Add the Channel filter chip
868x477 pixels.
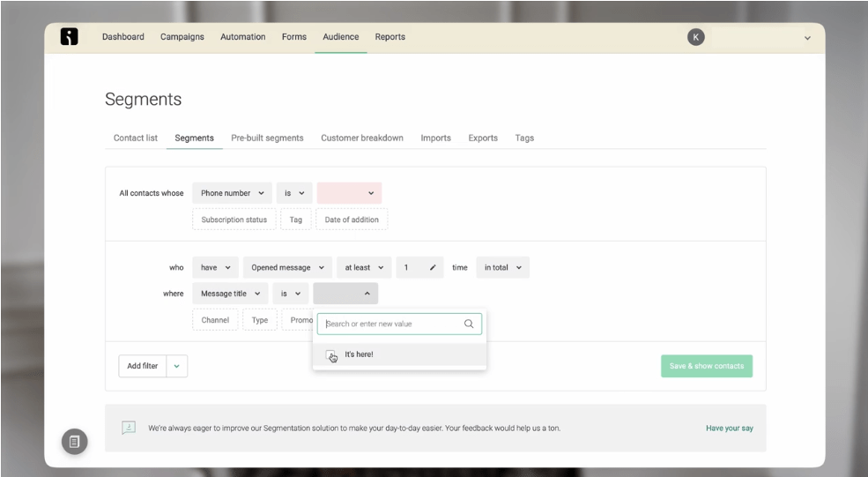pos(215,320)
